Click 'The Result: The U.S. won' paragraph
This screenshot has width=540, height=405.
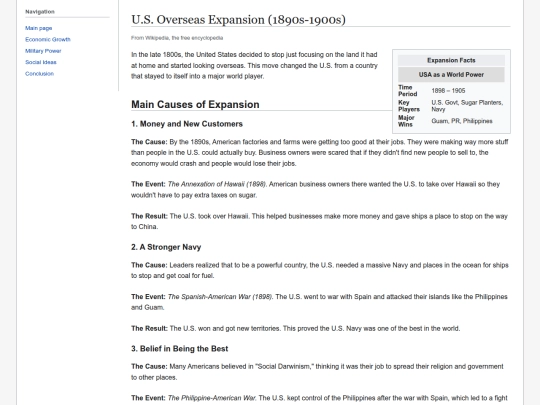pos(295,329)
